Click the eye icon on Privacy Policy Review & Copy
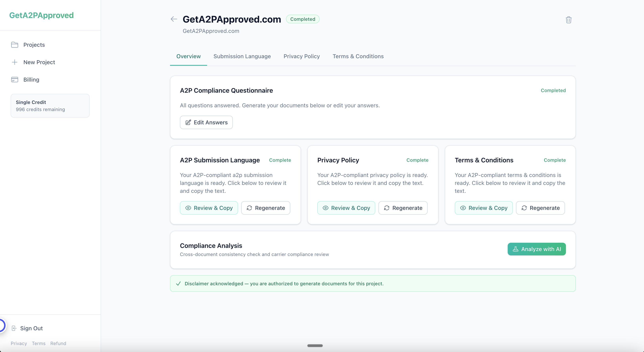Viewport: 644px width, 352px height. pyautogui.click(x=325, y=208)
